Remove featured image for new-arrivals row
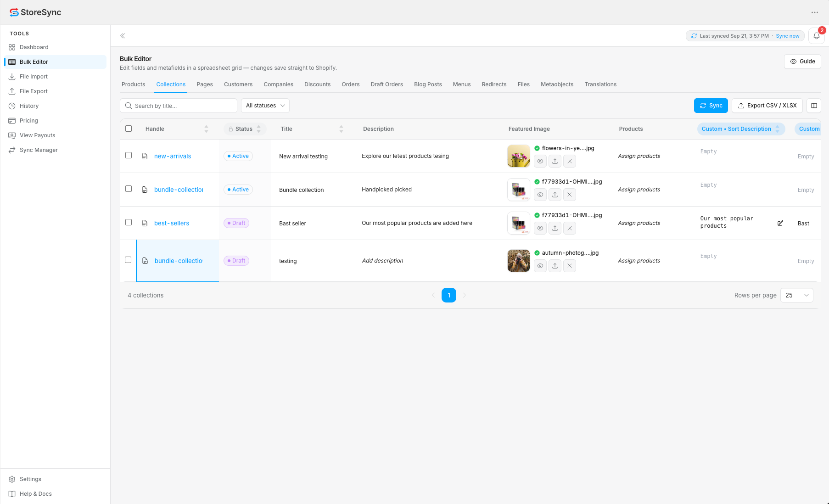This screenshot has height=504, width=829. pos(570,161)
